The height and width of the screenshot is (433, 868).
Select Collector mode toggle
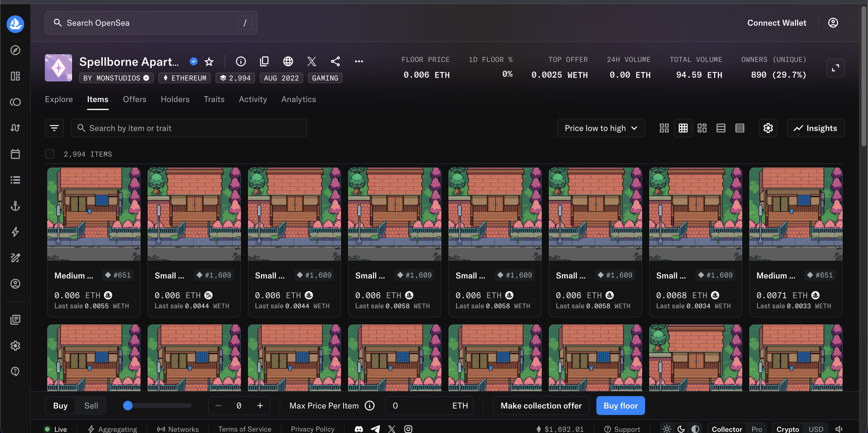pos(727,429)
